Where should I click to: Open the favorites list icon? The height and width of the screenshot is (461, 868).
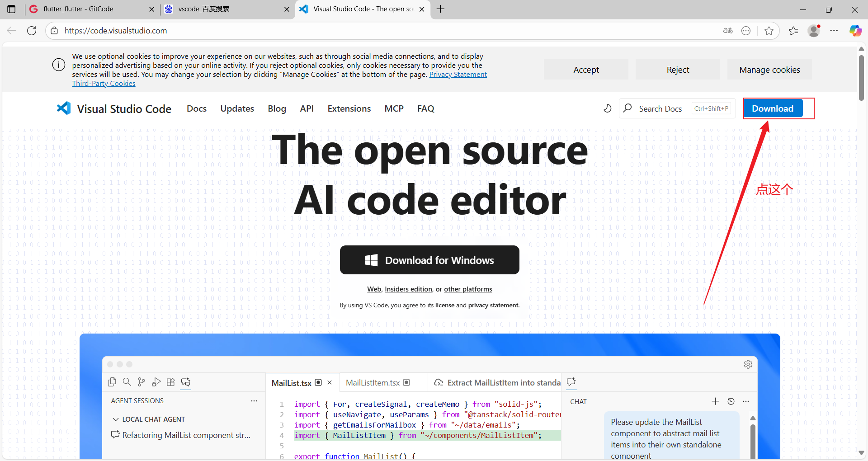(793, 31)
